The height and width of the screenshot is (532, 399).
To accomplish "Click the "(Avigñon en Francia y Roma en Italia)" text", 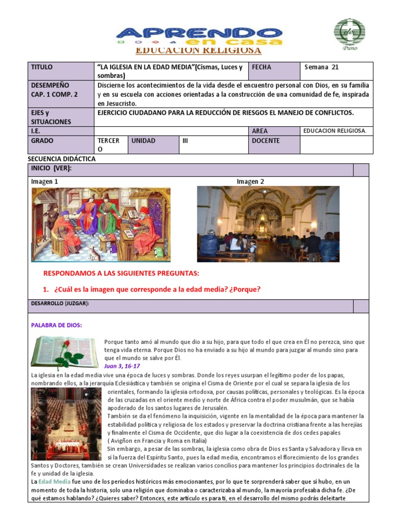I will coord(157,441).
